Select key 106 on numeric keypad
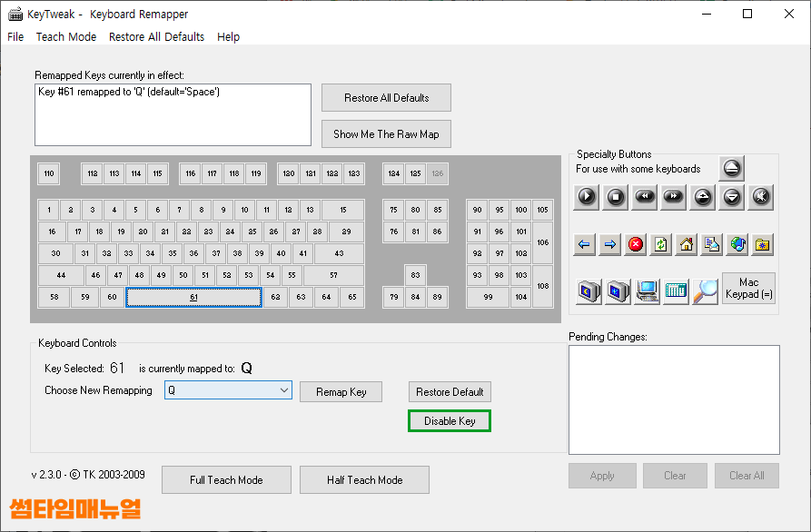The image size is (811, 532). [x=542, y=242]
